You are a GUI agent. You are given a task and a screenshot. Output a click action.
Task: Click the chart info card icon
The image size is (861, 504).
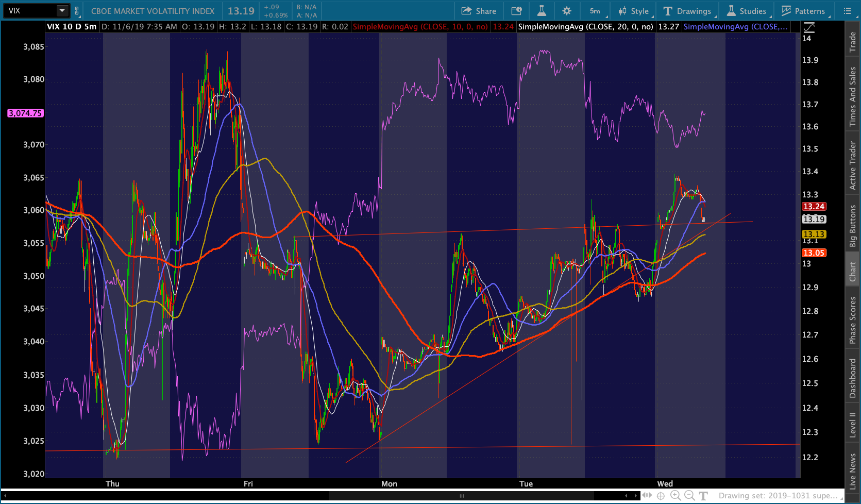point(516,11)
